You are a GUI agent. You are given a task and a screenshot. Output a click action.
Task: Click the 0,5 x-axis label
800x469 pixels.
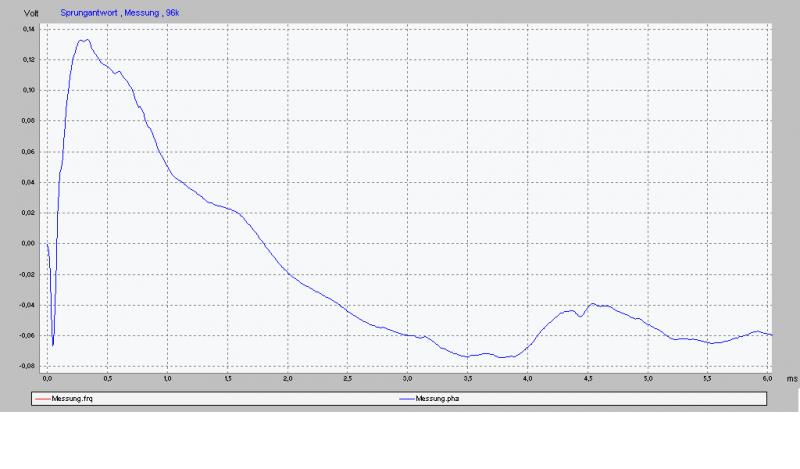tap(108, 379)
